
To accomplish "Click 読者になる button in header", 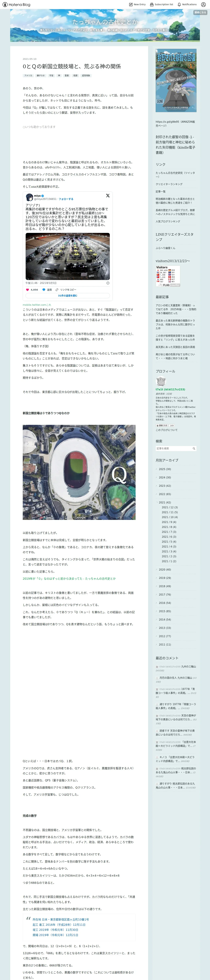I will (200, 13).
